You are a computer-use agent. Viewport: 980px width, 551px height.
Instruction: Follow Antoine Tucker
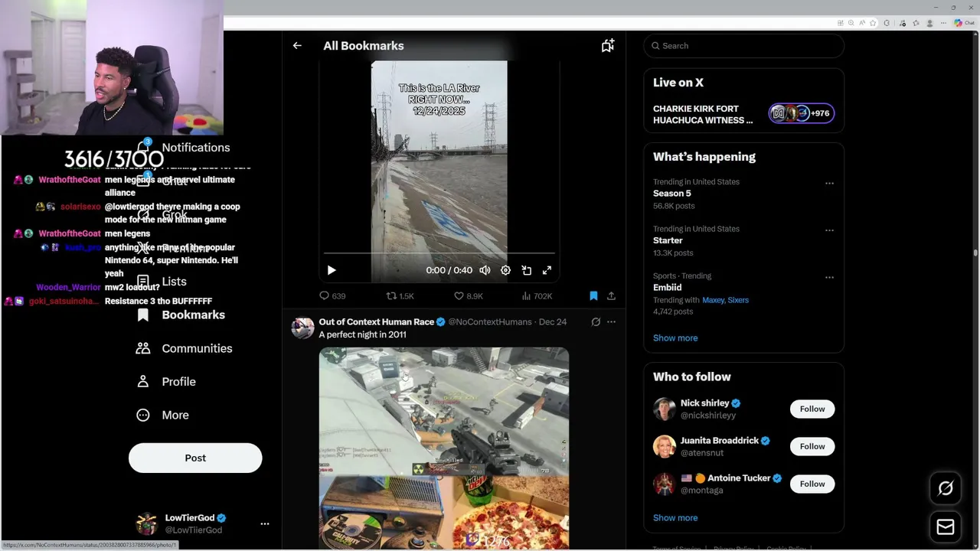(x=812, y=484)
